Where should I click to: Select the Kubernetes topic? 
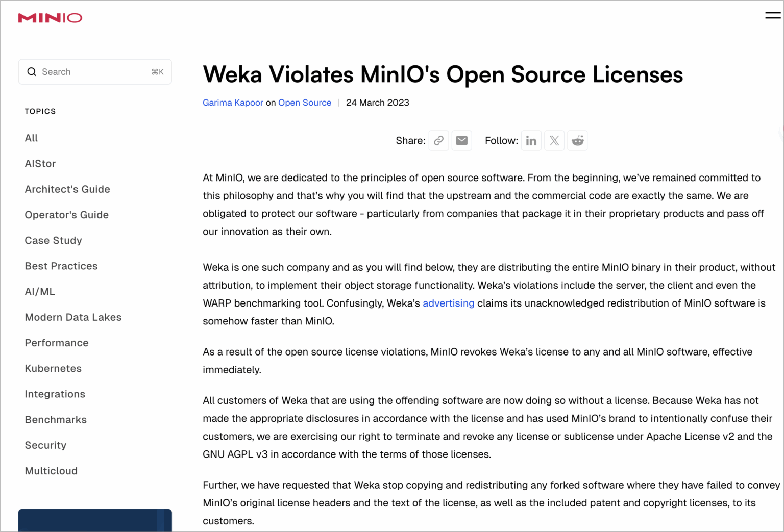click(x=53, y=368)
